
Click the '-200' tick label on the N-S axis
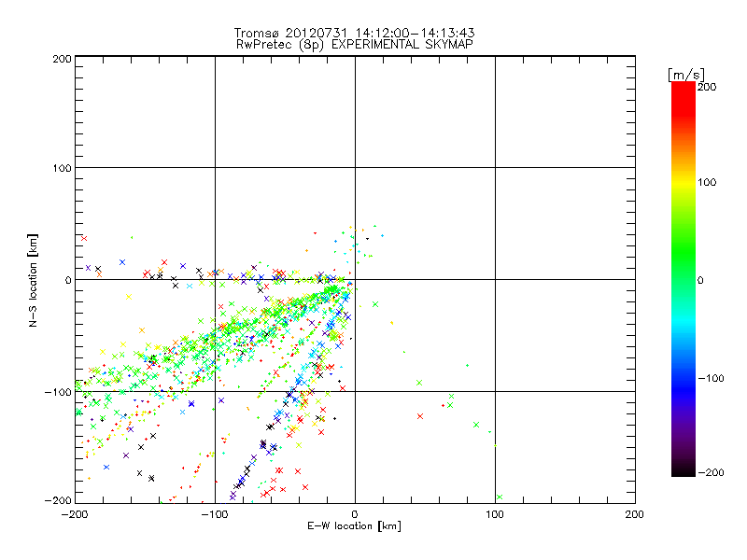coord(58,501)
